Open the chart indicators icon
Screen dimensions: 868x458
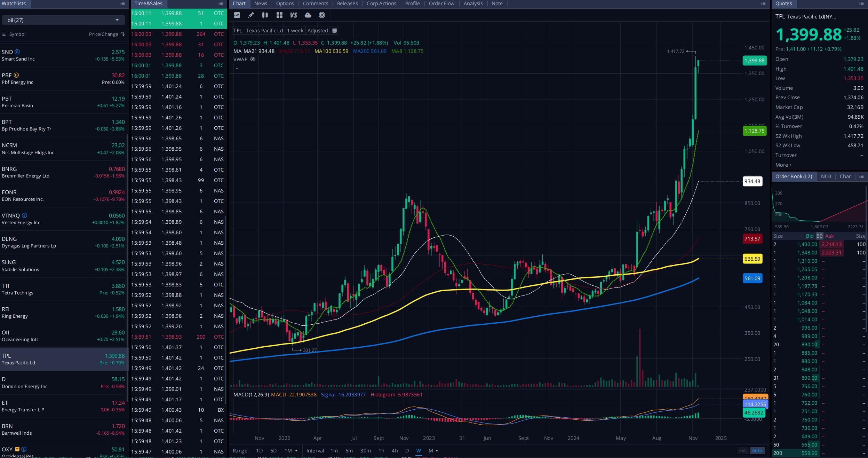237,15
